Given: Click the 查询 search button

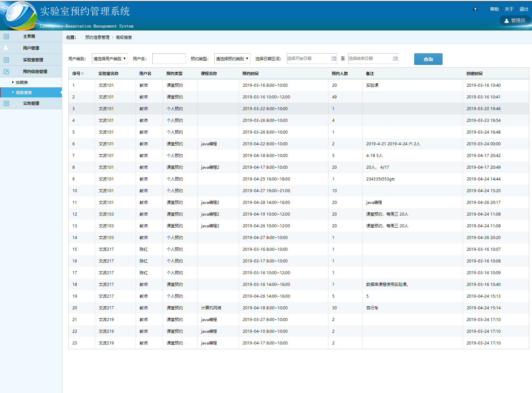Looking at the screenshot, I should (428, 59).
